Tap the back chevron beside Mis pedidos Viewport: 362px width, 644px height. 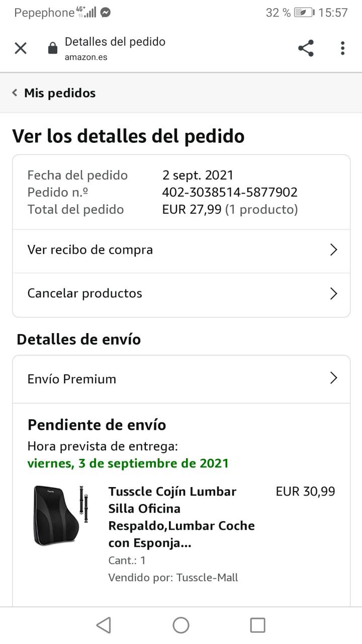[x=15, y=93]
